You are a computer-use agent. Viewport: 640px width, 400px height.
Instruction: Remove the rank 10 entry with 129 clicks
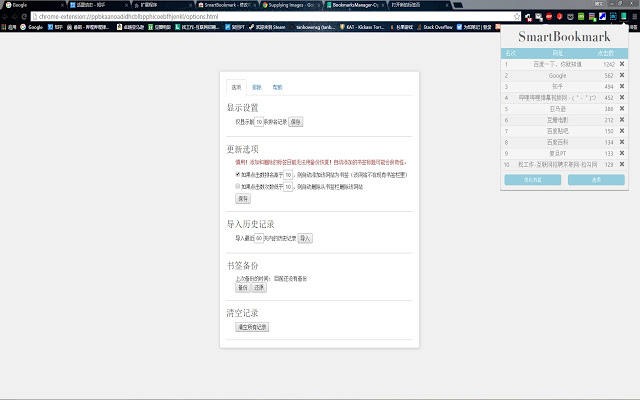[622, 164]
